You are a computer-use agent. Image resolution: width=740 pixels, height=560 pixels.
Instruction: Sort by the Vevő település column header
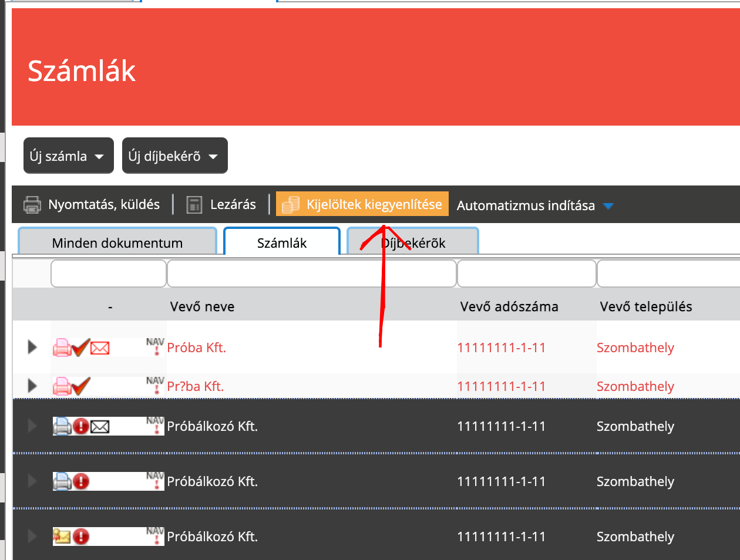pos(645,306)
